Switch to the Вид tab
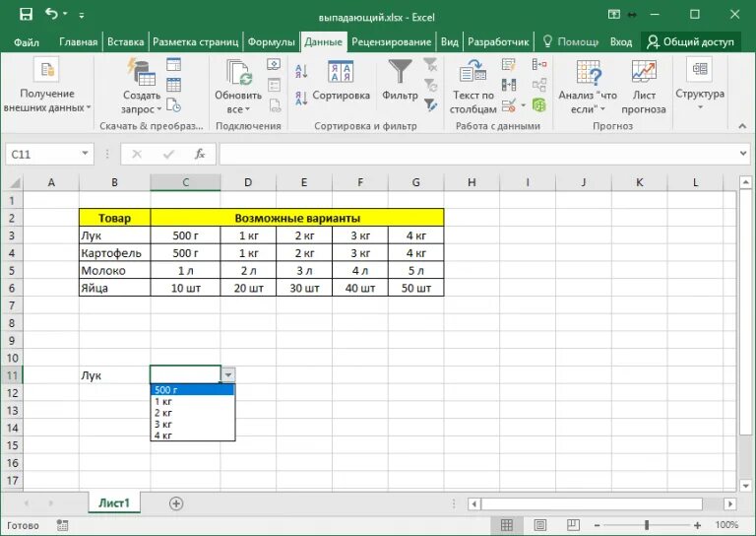Viewport: 756px width, 536px height. tap(449, 42)
